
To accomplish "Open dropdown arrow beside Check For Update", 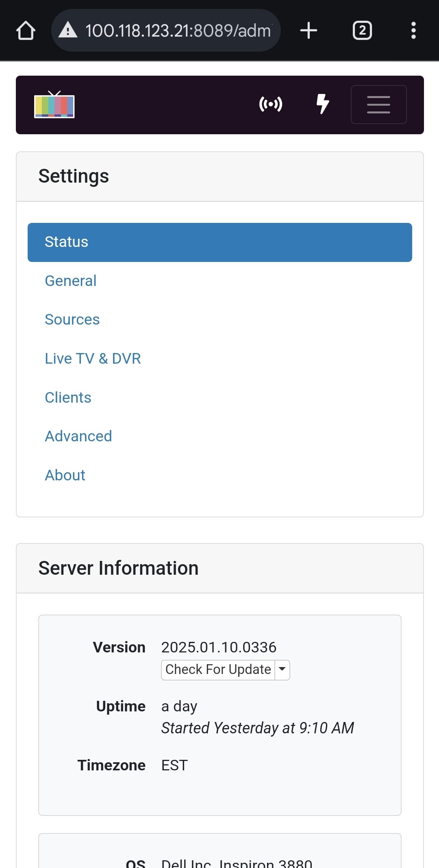I will (282, 670).
